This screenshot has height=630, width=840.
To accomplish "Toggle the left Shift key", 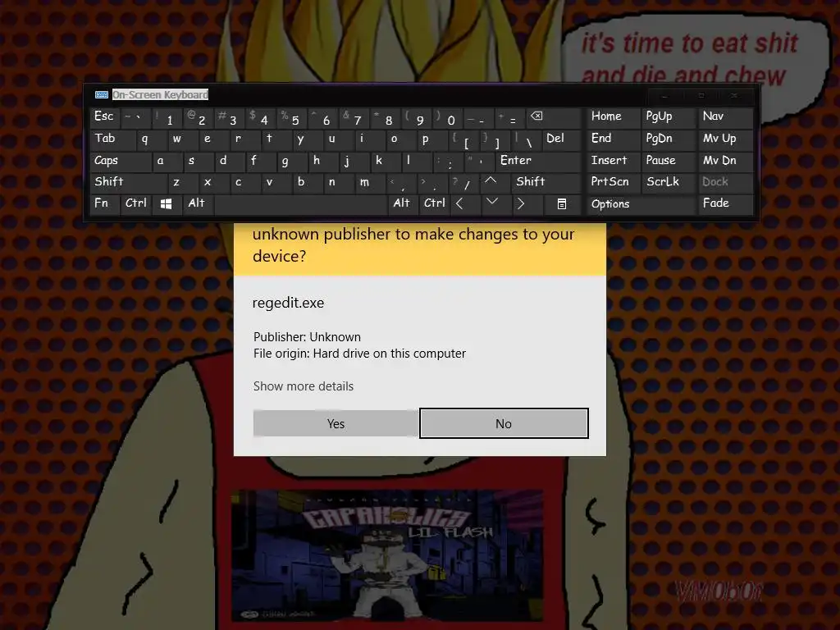I will click(129, 182).
